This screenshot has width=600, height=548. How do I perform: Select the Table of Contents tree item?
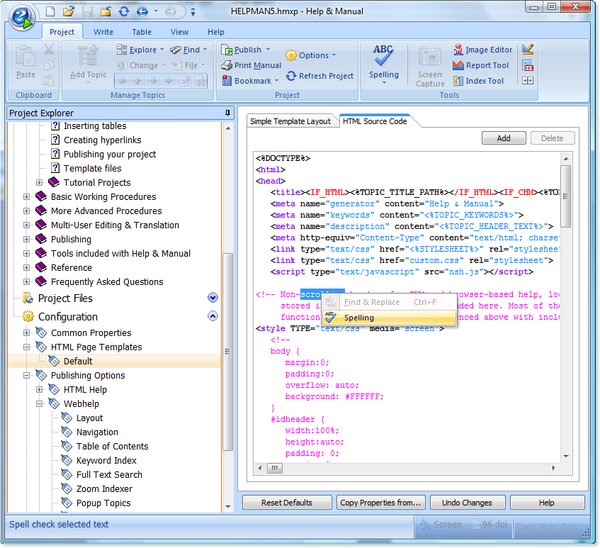point(112,446)
